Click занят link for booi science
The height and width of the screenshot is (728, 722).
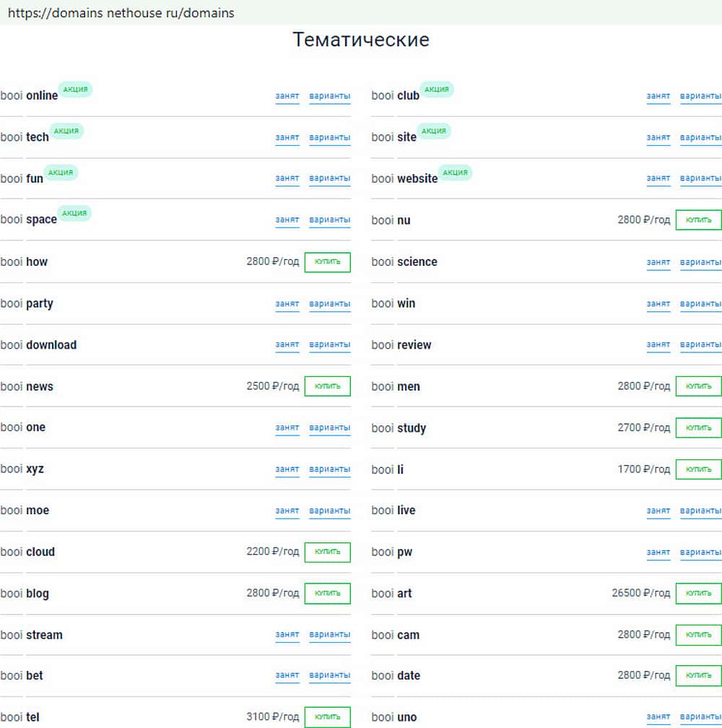658,262
